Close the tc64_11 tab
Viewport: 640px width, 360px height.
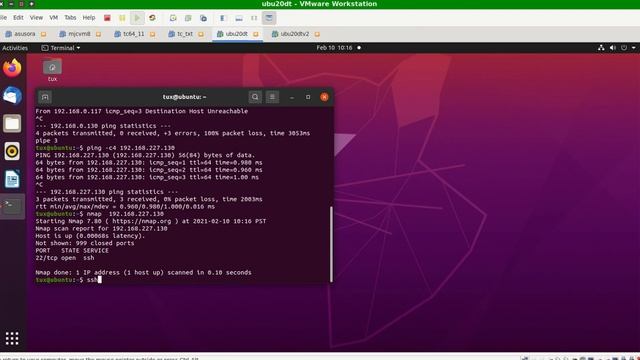(x=152, y=34)
